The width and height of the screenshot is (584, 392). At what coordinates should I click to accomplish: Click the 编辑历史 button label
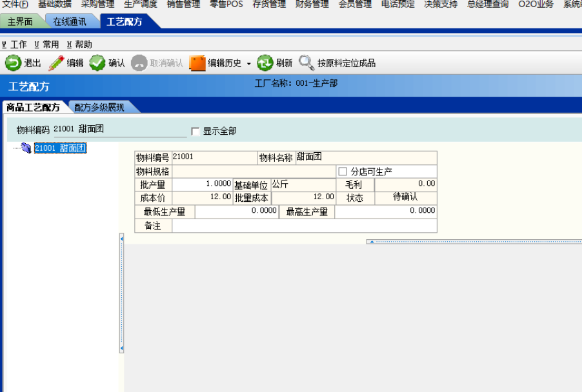click(x=225, y=63)
